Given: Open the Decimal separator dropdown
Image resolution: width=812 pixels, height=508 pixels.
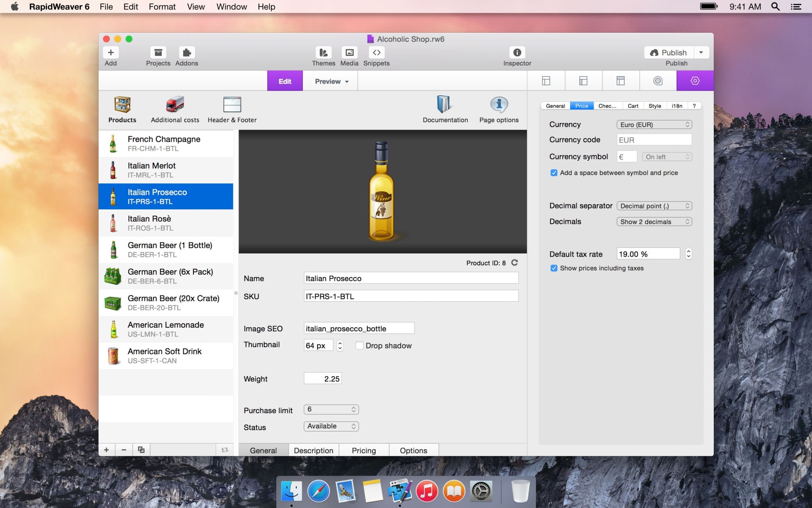Looking at the screenshot, I should tap(654, 206).
